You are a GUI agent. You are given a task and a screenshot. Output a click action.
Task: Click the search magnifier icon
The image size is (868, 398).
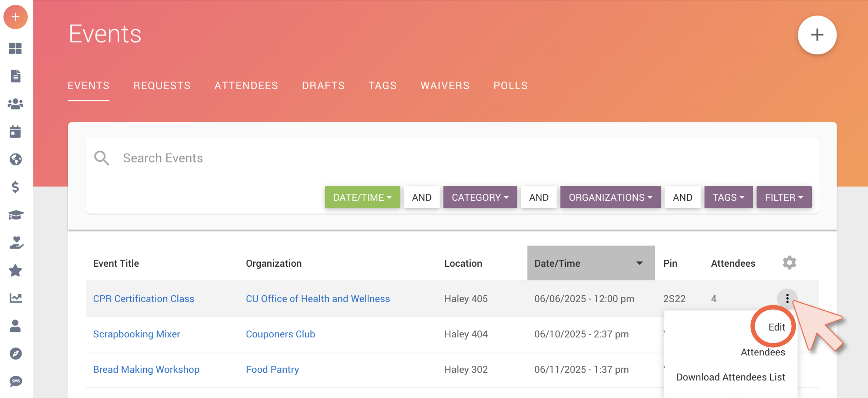click(101, 158)
